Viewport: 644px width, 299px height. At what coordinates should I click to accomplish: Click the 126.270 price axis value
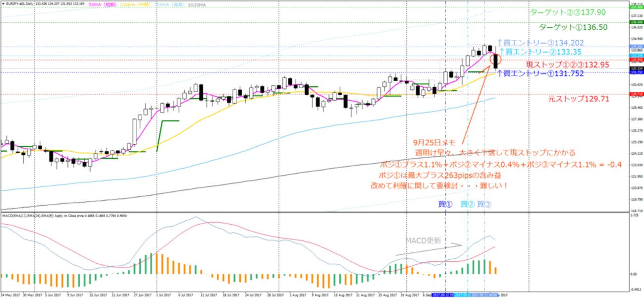637,131
